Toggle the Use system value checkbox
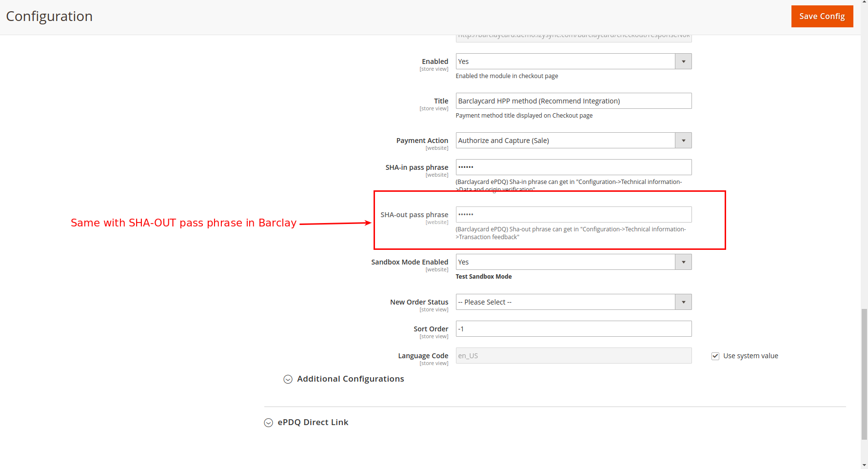The height and width of the screenshot is (469, 868). (x=715, y=356)
